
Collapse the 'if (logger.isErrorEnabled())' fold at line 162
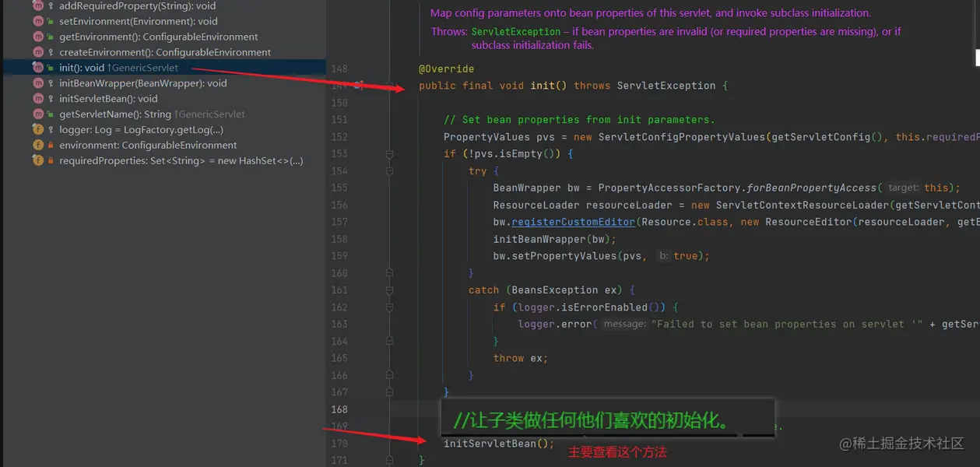click(x=389, y=307)
